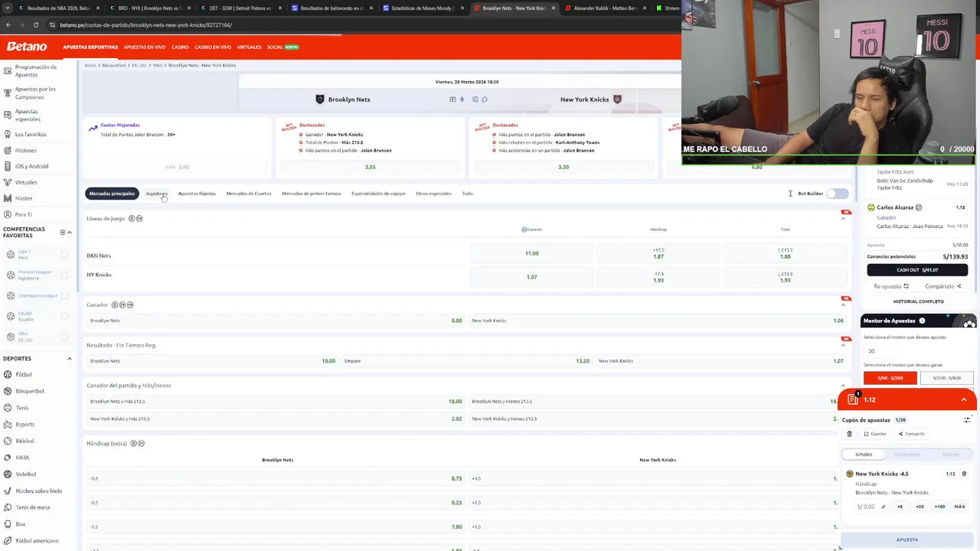The width and height of the screenshot is (980, 551).
Task: Collapse the Líneas de juego market
Action: tap(844, 219)
